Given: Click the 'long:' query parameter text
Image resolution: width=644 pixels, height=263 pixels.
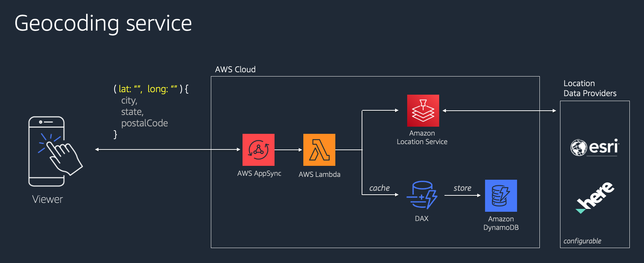Looking at the screenshot, I should pos(158,89).
